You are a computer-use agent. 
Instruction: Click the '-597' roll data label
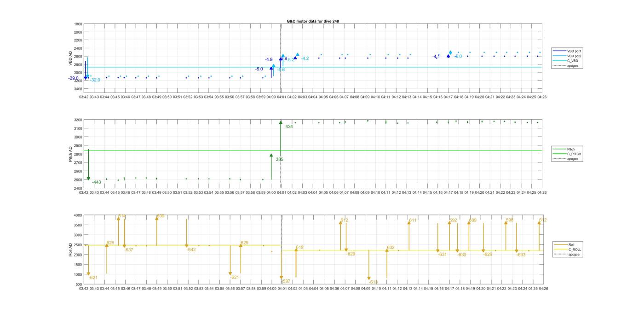tap(286, 281)
